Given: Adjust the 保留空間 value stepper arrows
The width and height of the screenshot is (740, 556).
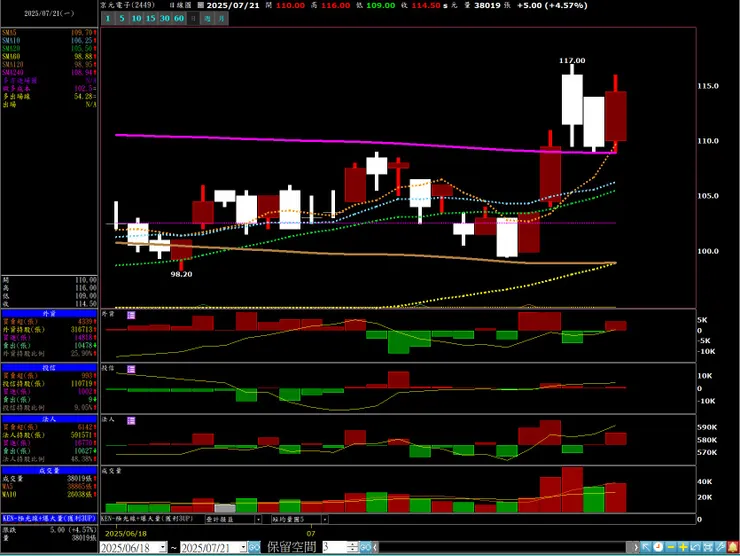Looking at the screenshot, I should [353, 548].
